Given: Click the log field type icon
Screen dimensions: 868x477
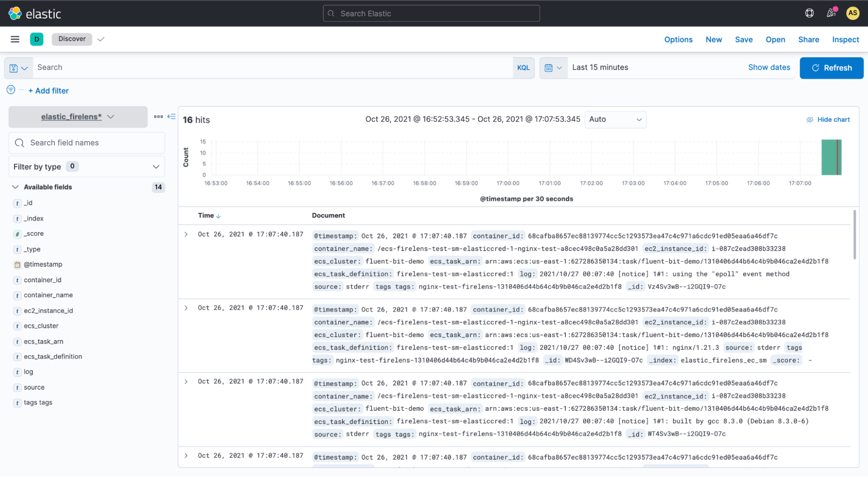Looking at the screenshot, I should 17,372.
